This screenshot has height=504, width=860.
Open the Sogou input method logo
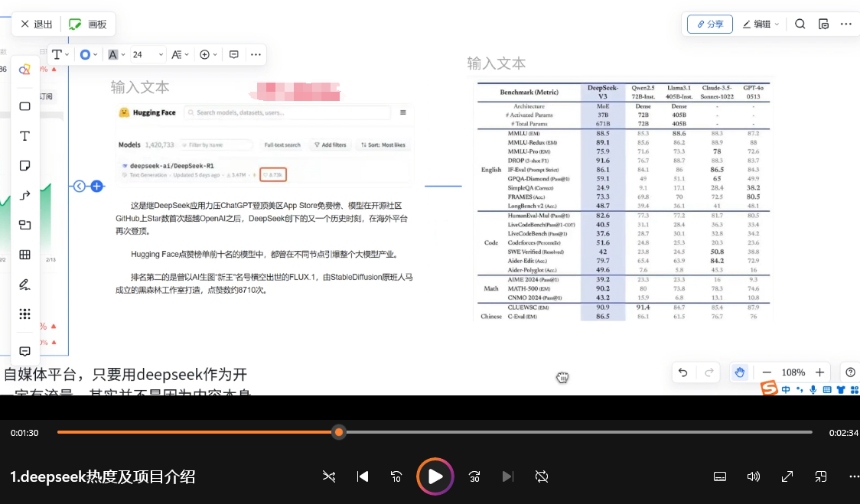[769, 389]
